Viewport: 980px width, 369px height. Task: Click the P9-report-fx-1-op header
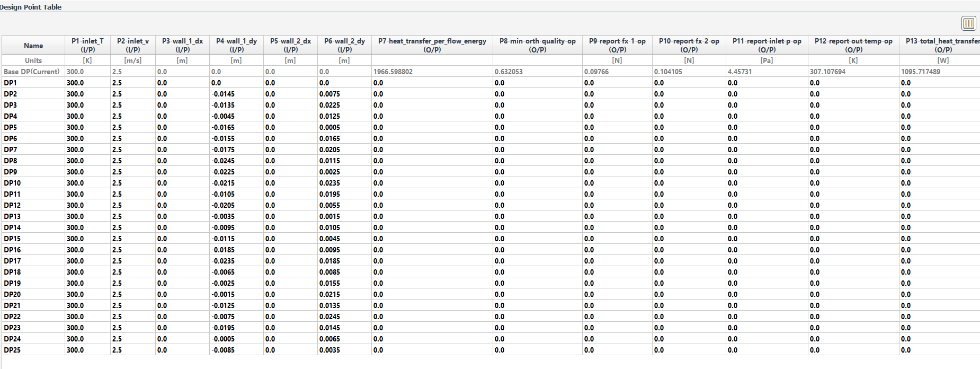(617, 45)
